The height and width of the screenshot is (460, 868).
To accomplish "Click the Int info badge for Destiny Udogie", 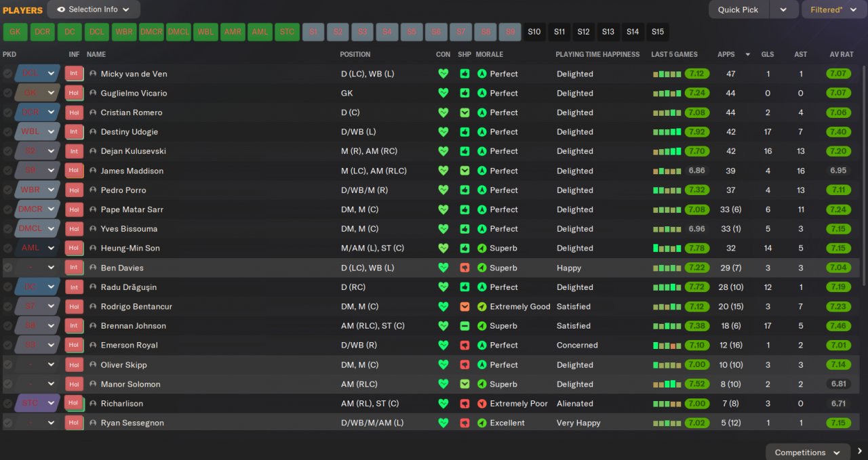I will pyautogui.click(x=74, y=132).
